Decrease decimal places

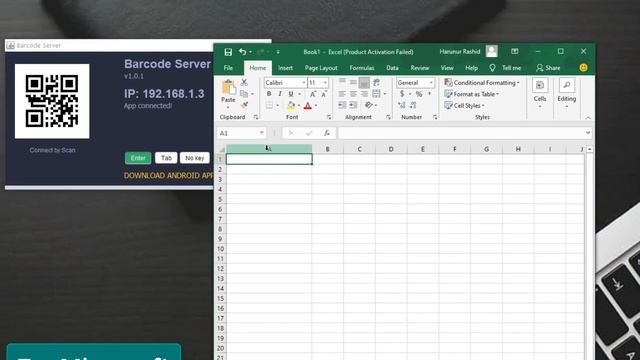click(x=413, y=105)
